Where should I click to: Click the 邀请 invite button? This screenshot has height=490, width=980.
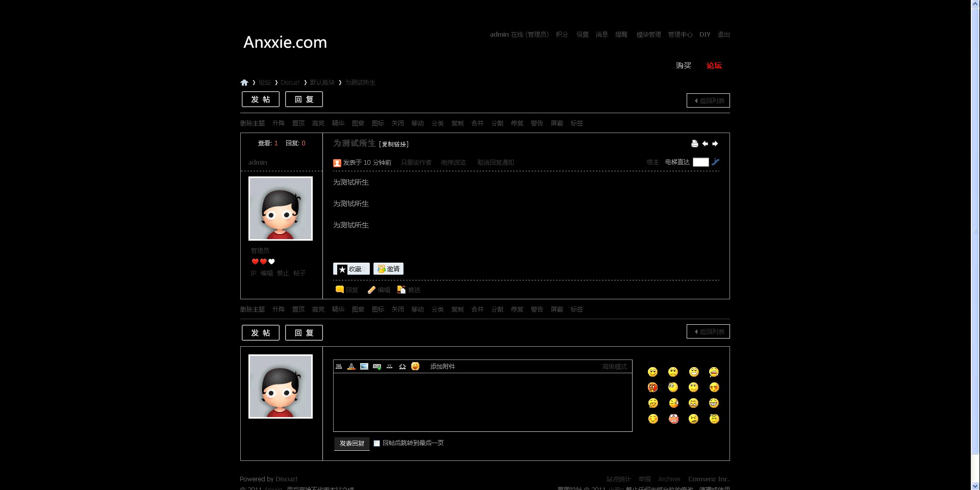pos(388,269)
